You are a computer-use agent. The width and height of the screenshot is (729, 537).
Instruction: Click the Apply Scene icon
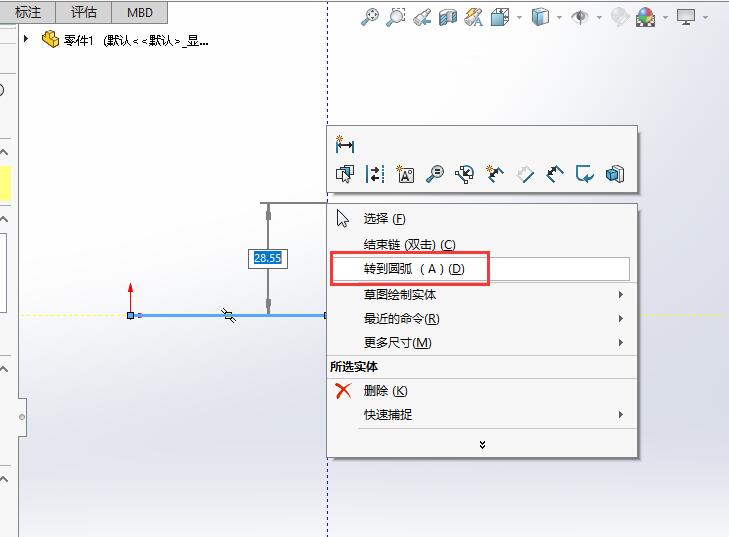coord(646,17)
